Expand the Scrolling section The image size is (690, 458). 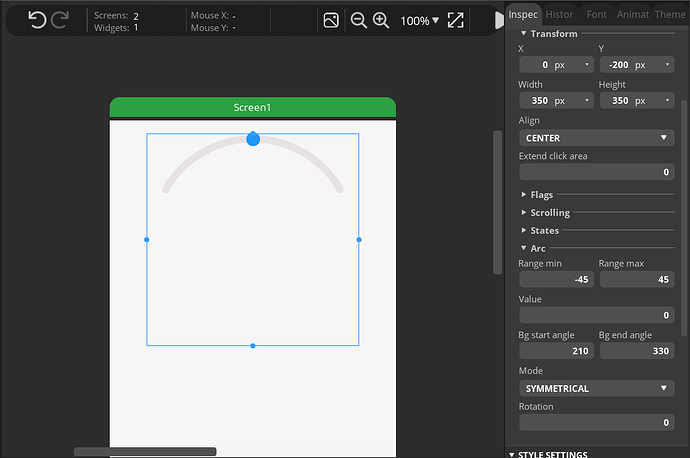point(549,213)
